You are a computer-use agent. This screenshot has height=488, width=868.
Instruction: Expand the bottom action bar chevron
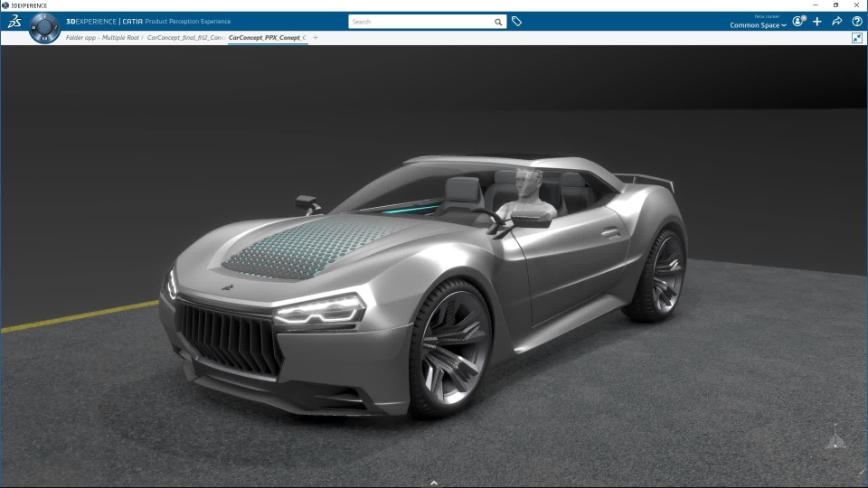coord(434,483)
